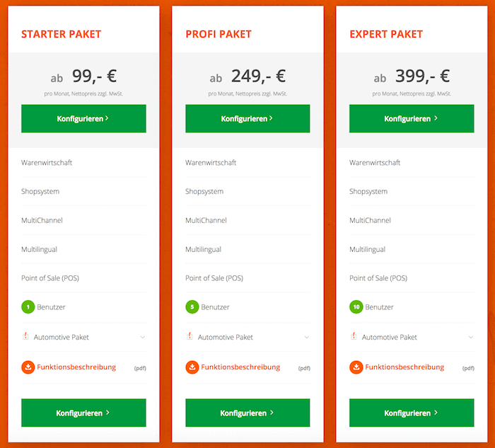Click top Konfigurieren button under 249,- €
This screenshot has height=448, width=495.
point(248,118)
